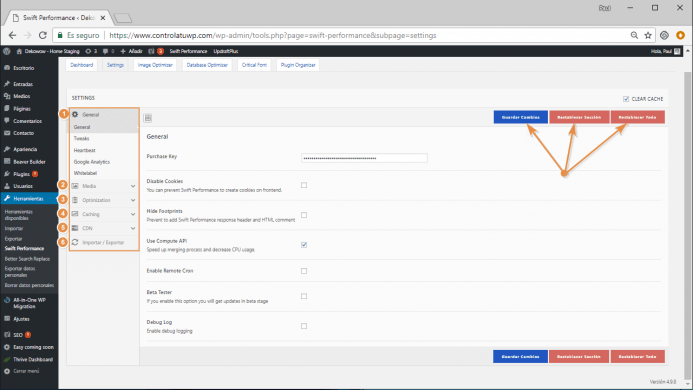Screen dimensions: 693x390
Task: Click into the Purchase Key field
Action: (x=364, y=158)
